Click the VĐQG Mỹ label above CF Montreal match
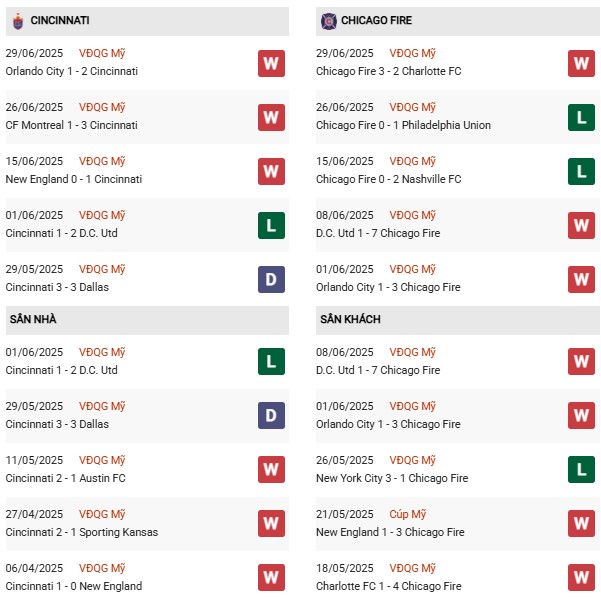Screen dimensions: 601x598 pyautogui.click(x=102, y=107)
